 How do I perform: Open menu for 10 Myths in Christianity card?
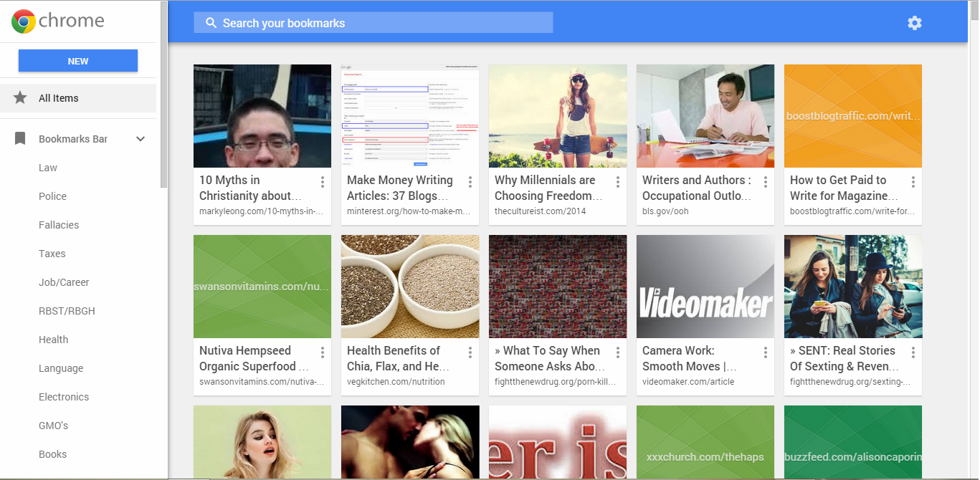[x=323, y=182]
